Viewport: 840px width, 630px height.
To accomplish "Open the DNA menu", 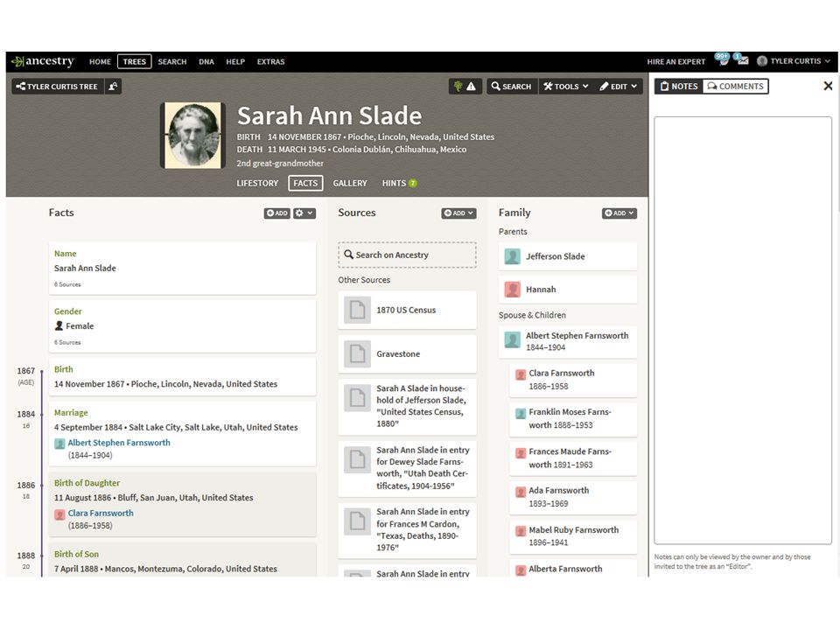I will click(206, 61).
